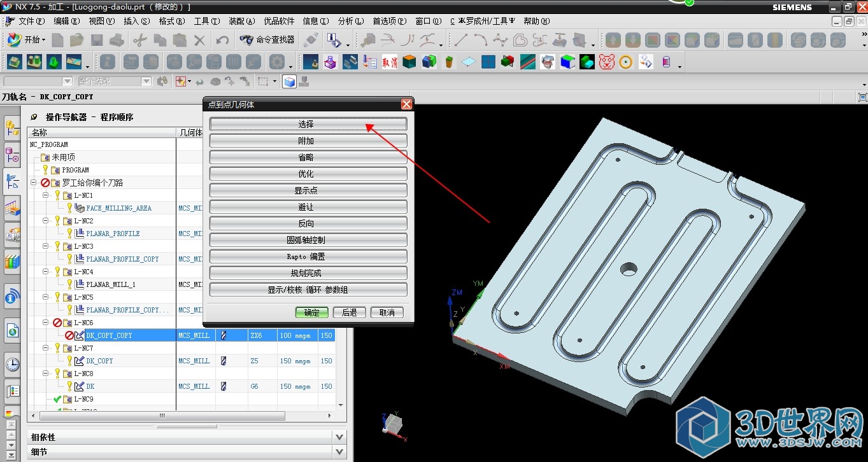Click the 取消 cancel button
Image resolution: width=868 pixels, height=462 pixels.
point(387,312)
